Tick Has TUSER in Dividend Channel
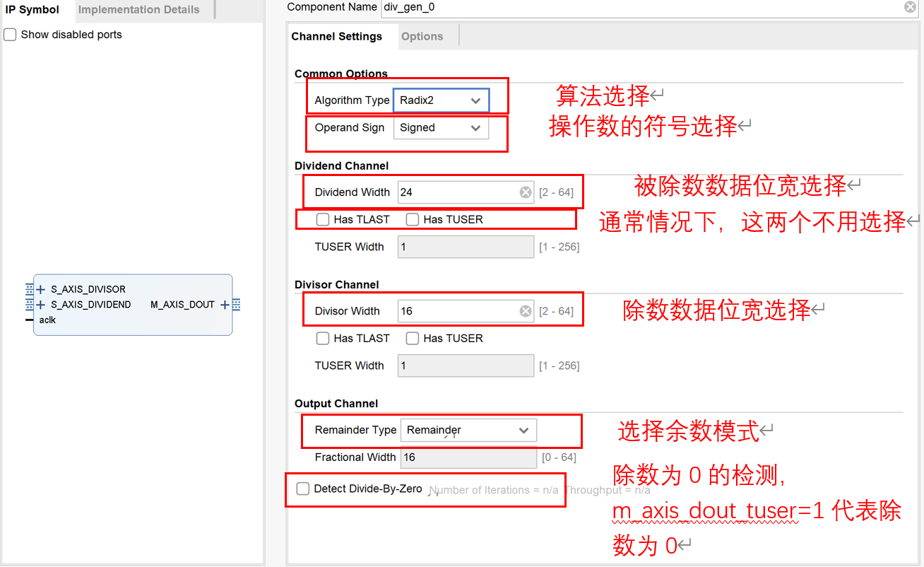This screenshot has height=567, width=924. coord(413,220)
